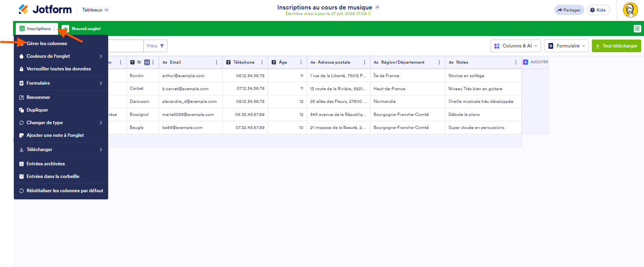Select the Daroussin name cell
This screenshot has height=267, width=644.
point(143,101)
